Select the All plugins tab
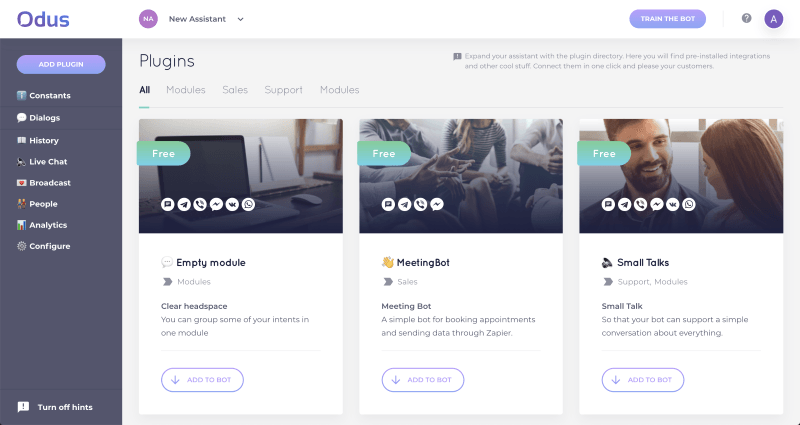 [x=144, y=90]
